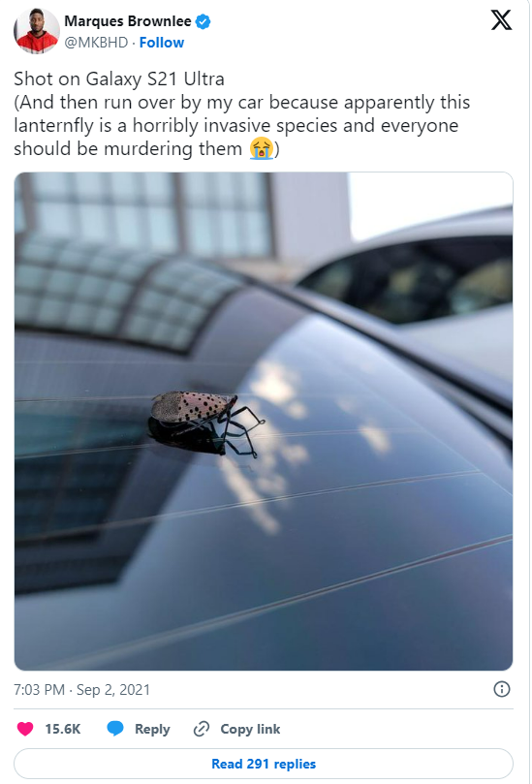
Task: Click the Reply text label
Action: [152, 730]
